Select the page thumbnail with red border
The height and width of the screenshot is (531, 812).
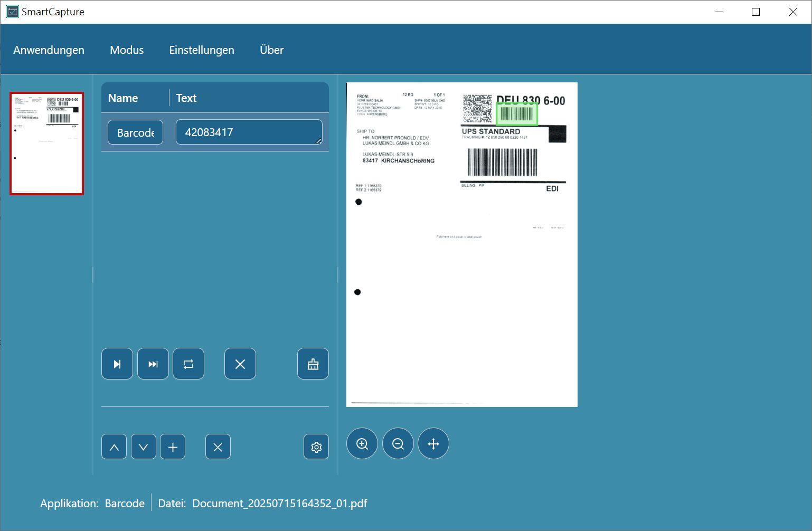[47, 144]
